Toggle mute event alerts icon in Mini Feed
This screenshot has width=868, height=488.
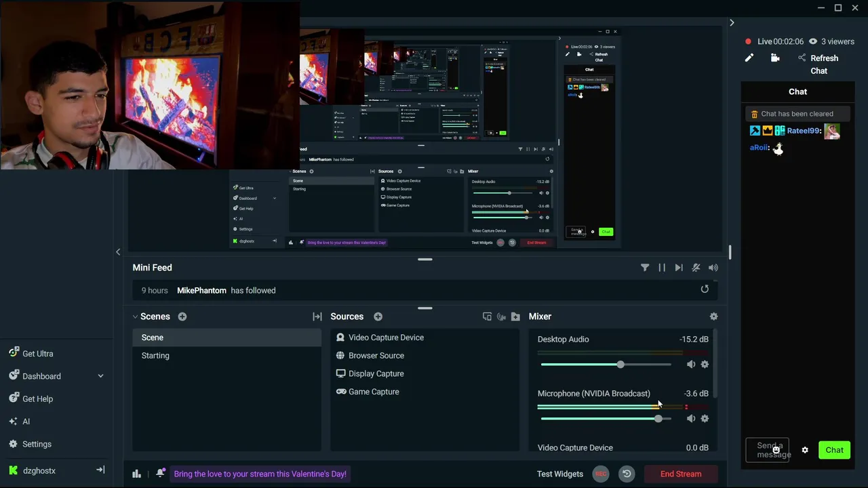click(696, 268)
